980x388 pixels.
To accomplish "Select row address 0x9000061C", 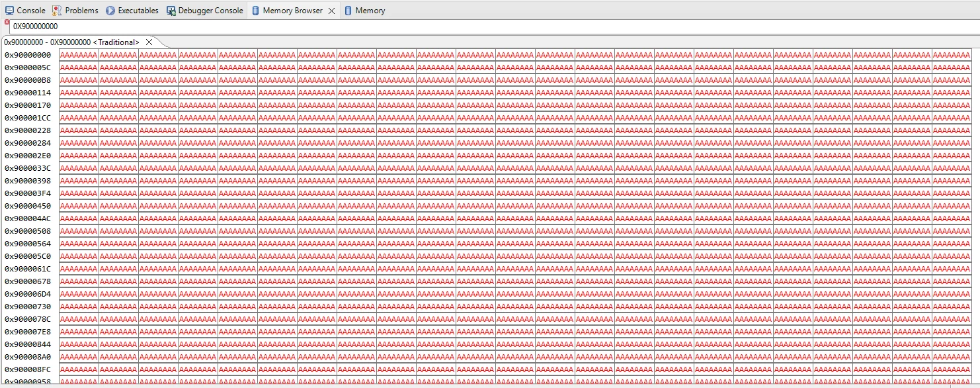I will click(x=28, y=269).
